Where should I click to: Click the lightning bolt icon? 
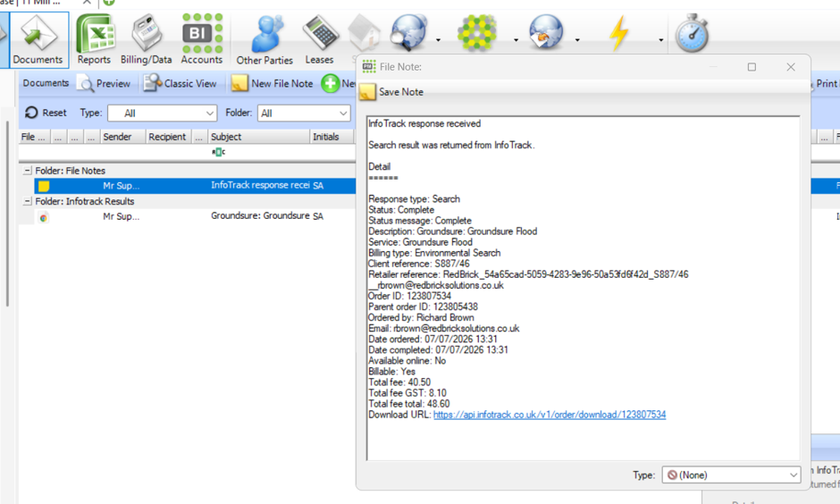tap(618, 33)
